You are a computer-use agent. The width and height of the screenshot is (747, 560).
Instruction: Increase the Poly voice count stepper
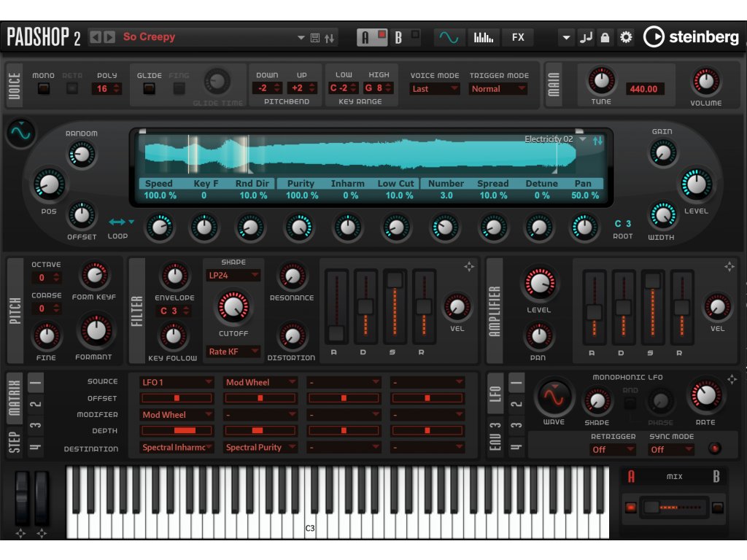tap(117, 86)
